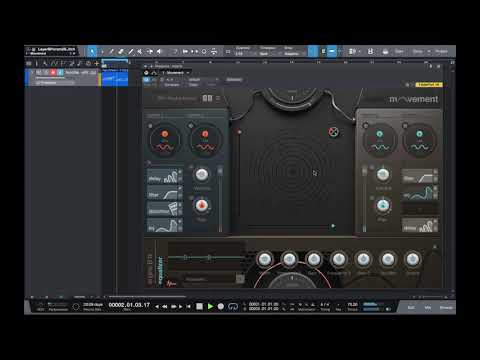The width and height of the screenshot is (480, 360).
Task: Click the add track plus icon
Action: [97, 63]
